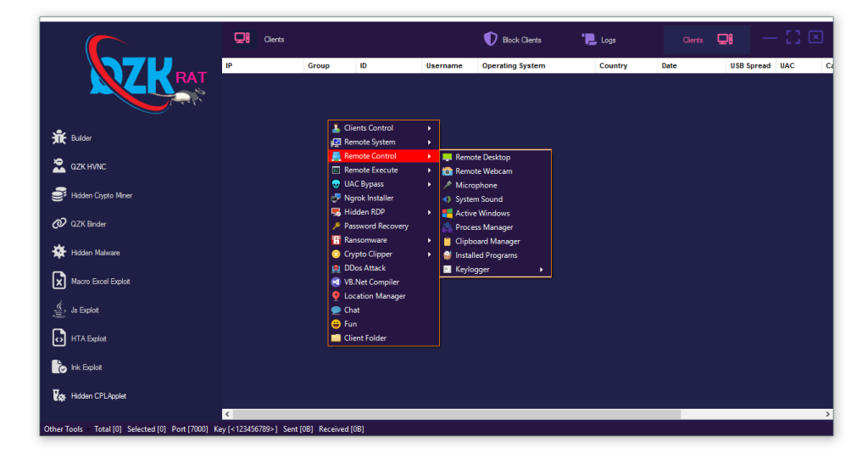Select the Password Recovery key icon
The image size is (868, 475).
coord(336,226)
